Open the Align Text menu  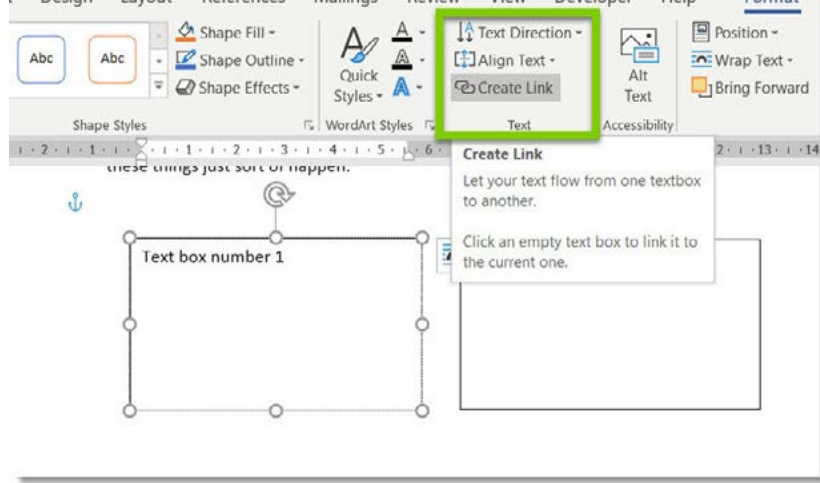[x=505, y=61]
